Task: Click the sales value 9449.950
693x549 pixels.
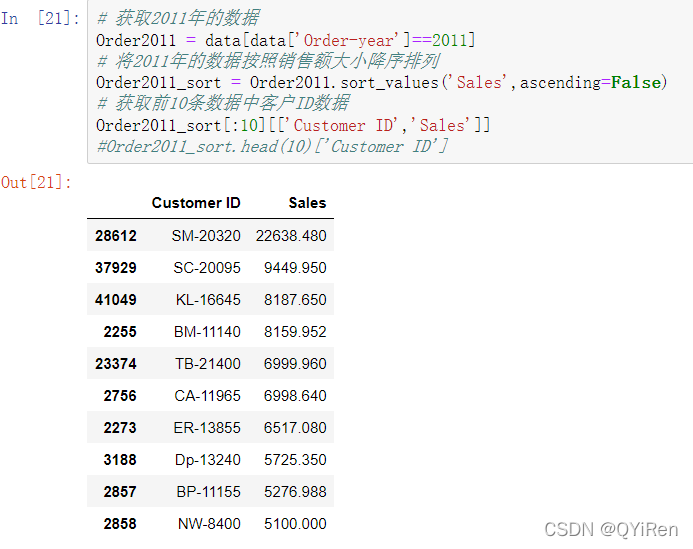Action: click(x=295, y=267)
